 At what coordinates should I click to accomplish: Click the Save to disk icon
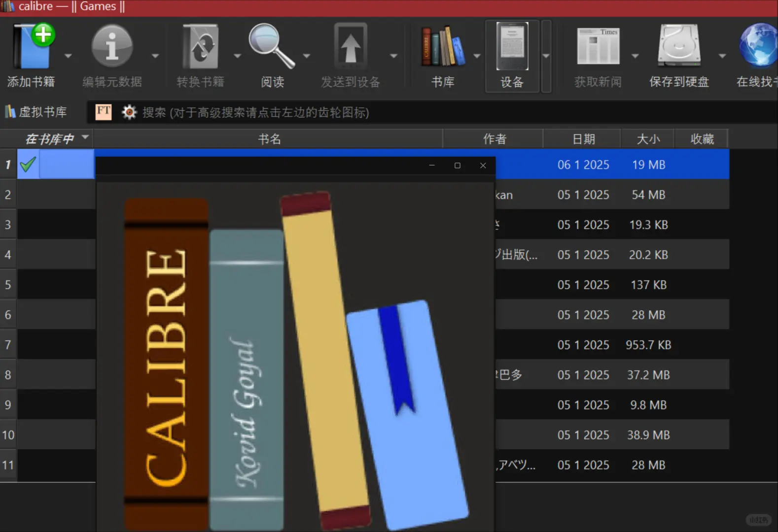[679, 45]
